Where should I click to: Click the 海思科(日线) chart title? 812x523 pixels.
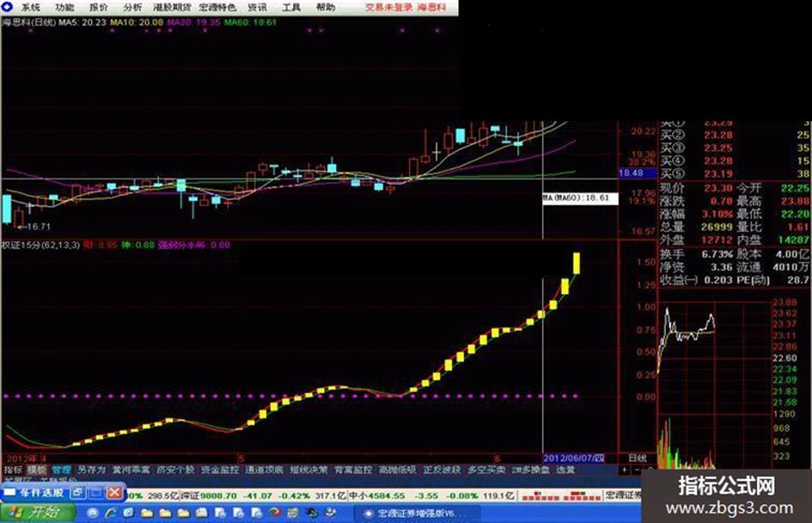coord(29,22)
